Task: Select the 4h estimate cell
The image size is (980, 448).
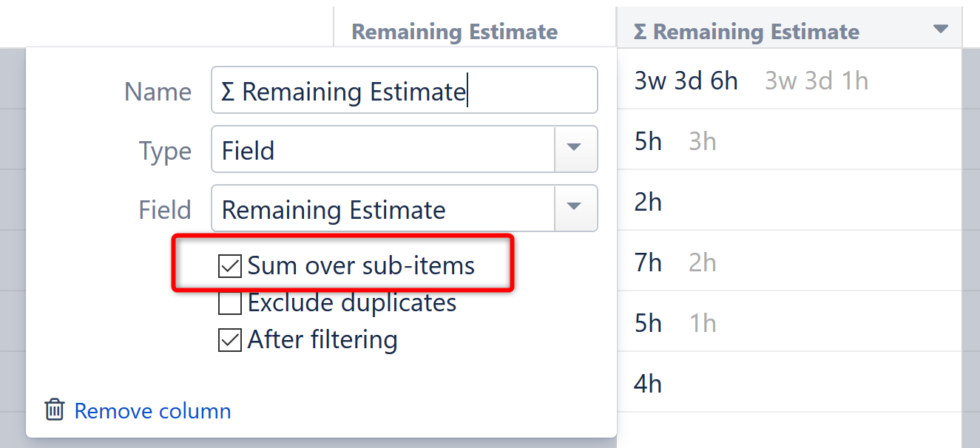Action: (648, 382)
